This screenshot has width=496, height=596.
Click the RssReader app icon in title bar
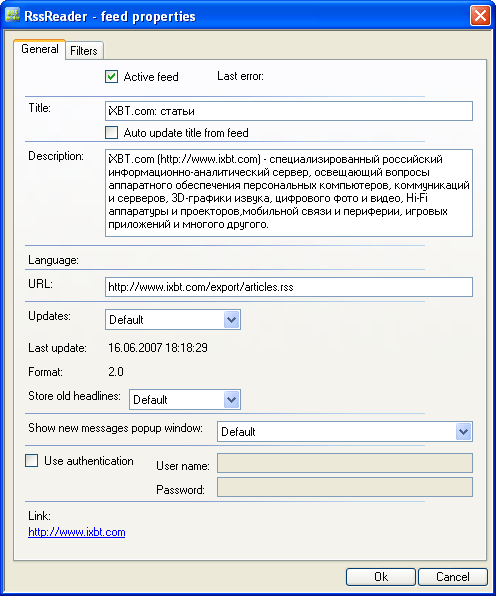12,16
